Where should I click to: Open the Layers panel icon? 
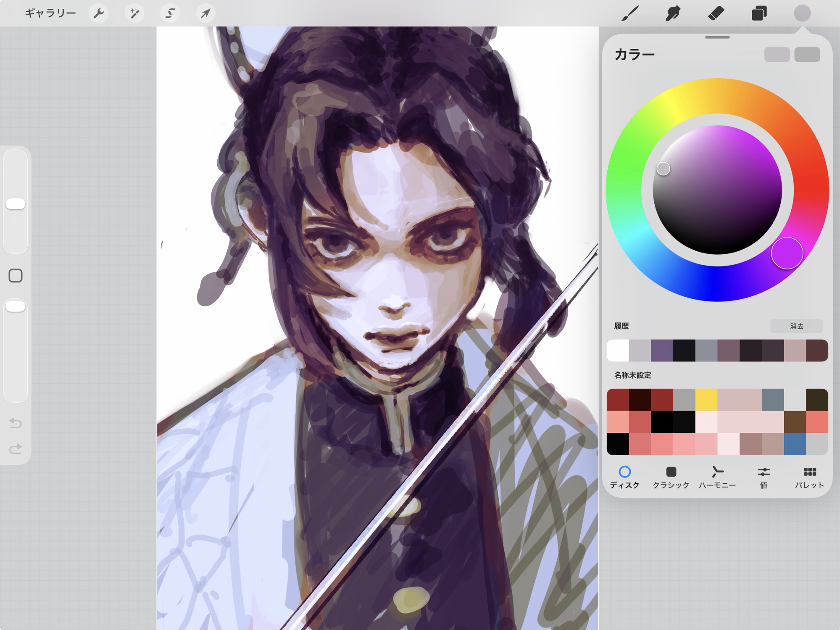click(x=759, y=13)
